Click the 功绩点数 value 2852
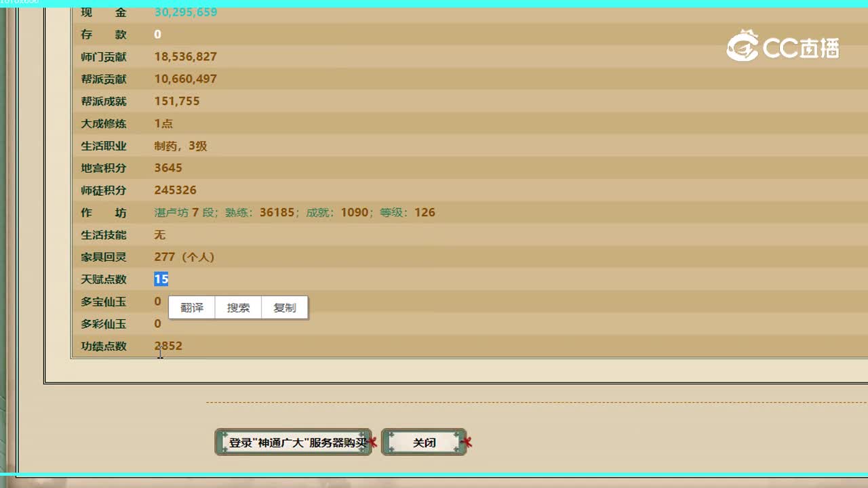This screenshot has width=868, height=488. point(168,346)
